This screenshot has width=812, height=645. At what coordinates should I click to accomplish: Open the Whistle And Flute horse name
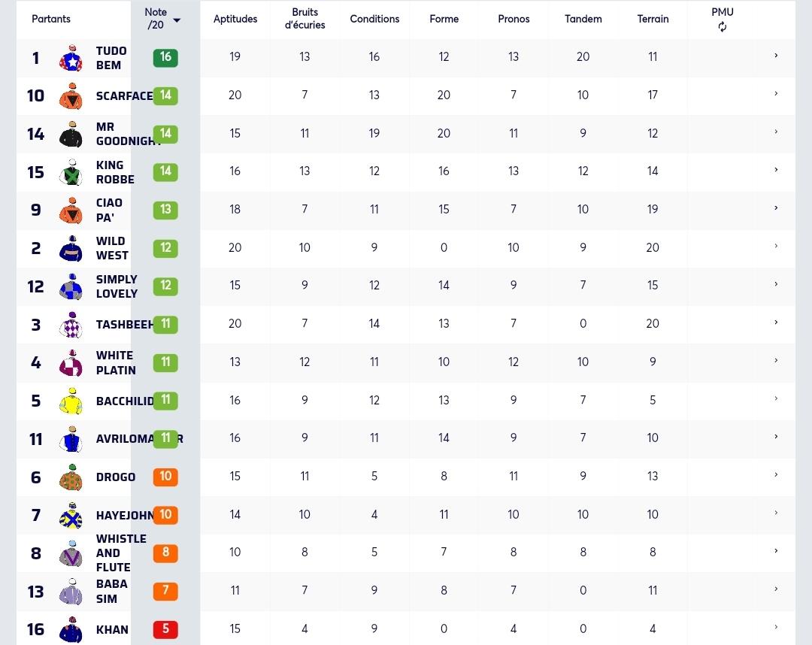point(121,553)
